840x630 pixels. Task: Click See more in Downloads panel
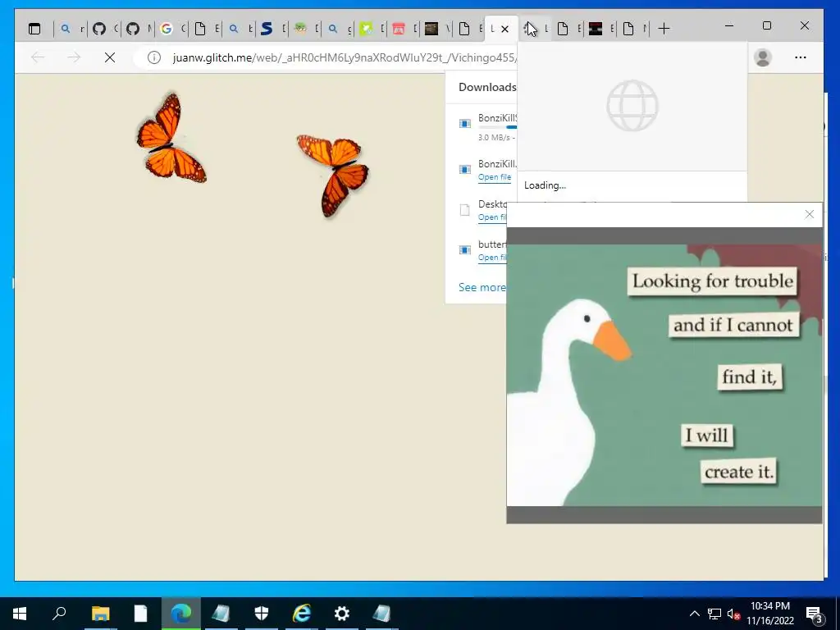[x=482, y=288]
